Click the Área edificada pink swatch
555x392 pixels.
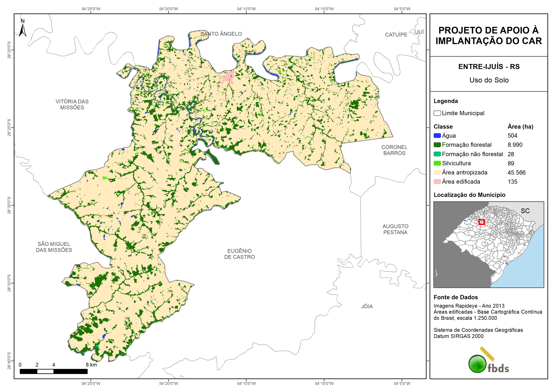437,182
